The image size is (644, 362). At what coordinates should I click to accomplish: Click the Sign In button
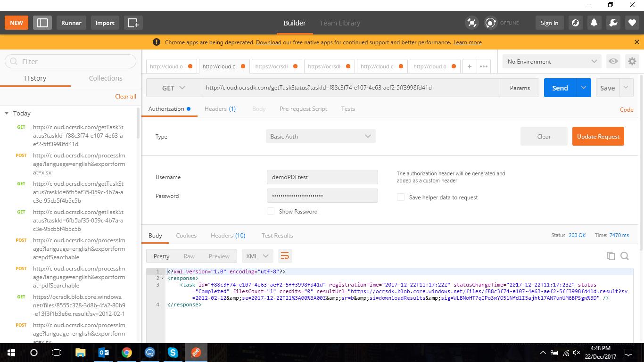549,23
